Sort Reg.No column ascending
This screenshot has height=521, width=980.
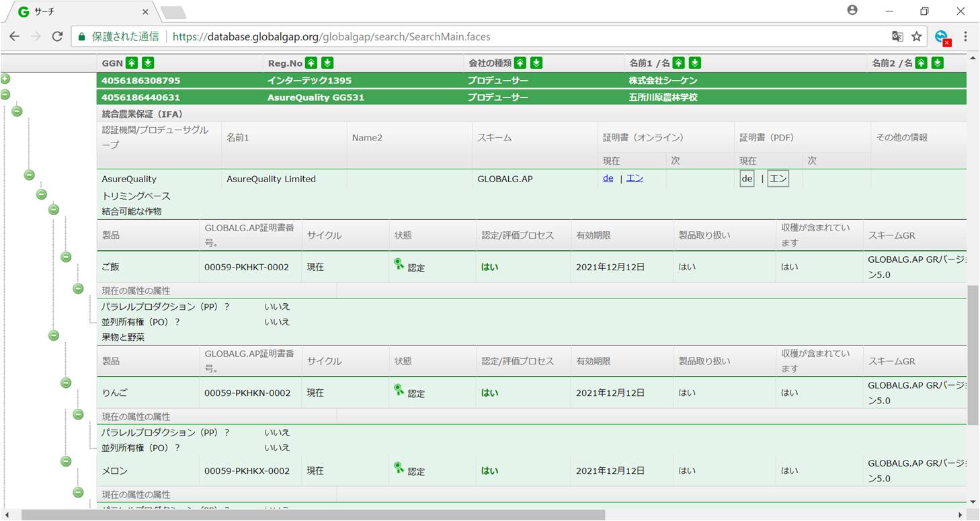(311, 63)
